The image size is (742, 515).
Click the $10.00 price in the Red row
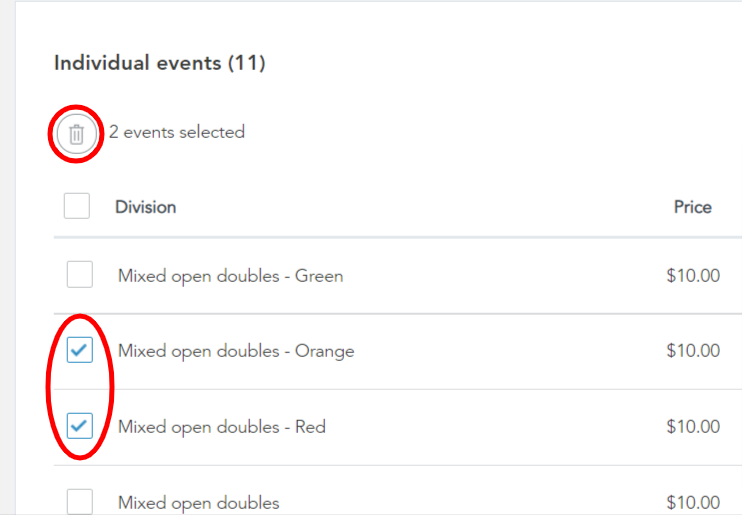point(693,426)
